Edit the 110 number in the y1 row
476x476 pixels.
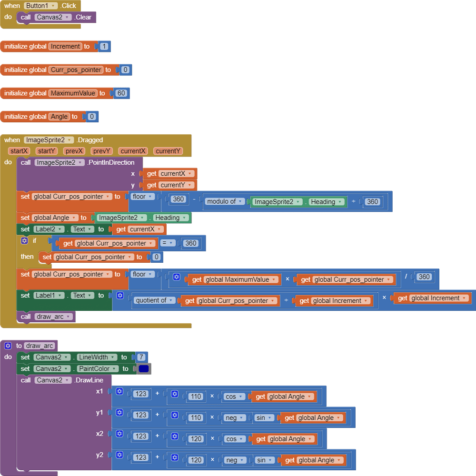pyautogui.click(x=196, y=418)
